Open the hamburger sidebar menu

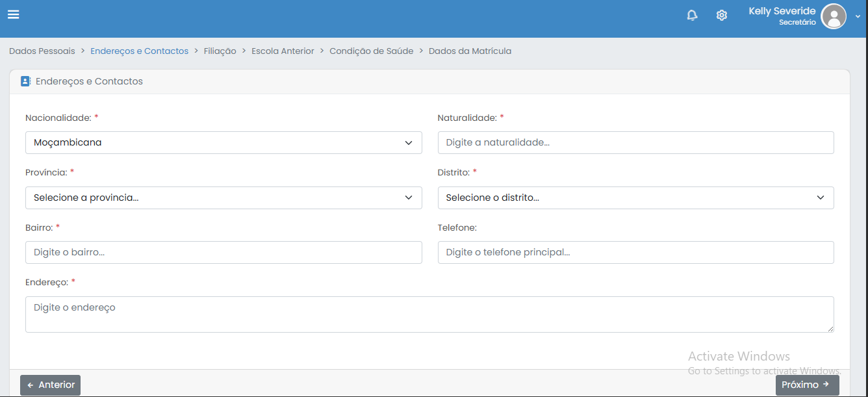click(13, 14)
